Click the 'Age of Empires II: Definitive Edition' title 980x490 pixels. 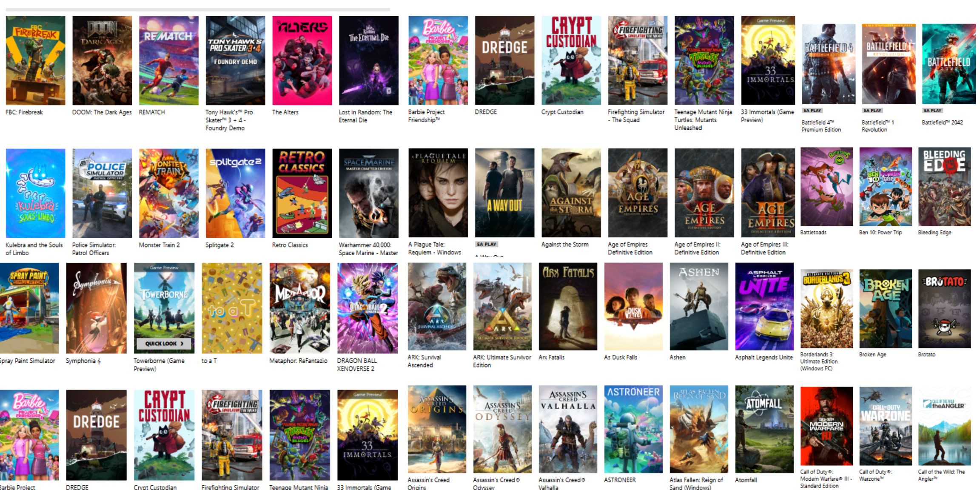click(697, 248)
